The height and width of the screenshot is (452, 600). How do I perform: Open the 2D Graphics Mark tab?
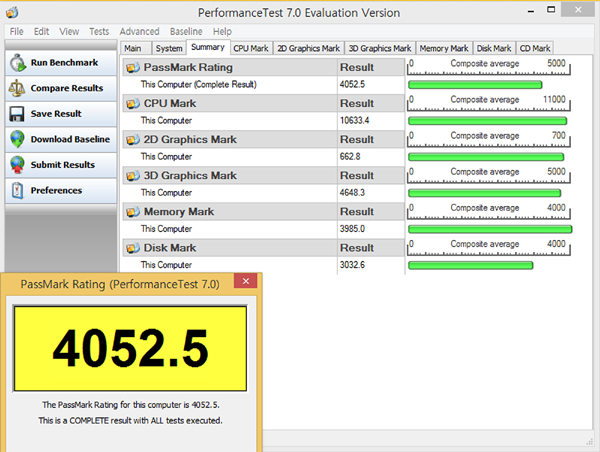[308, 48]
